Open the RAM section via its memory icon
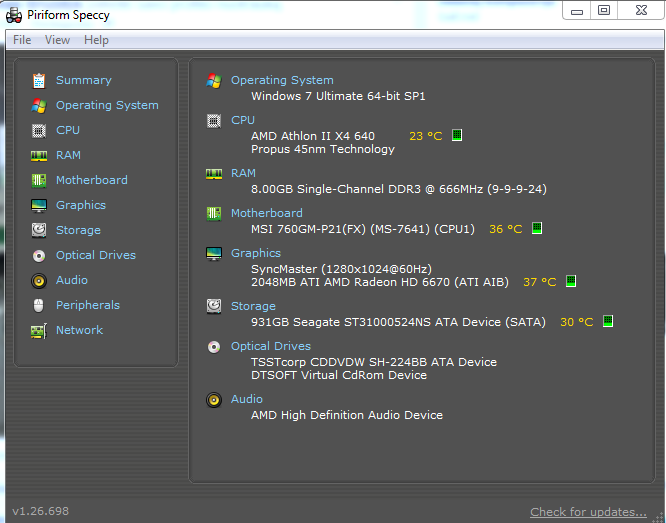Screen dimensions: 666x523 (x=39, y=155)
